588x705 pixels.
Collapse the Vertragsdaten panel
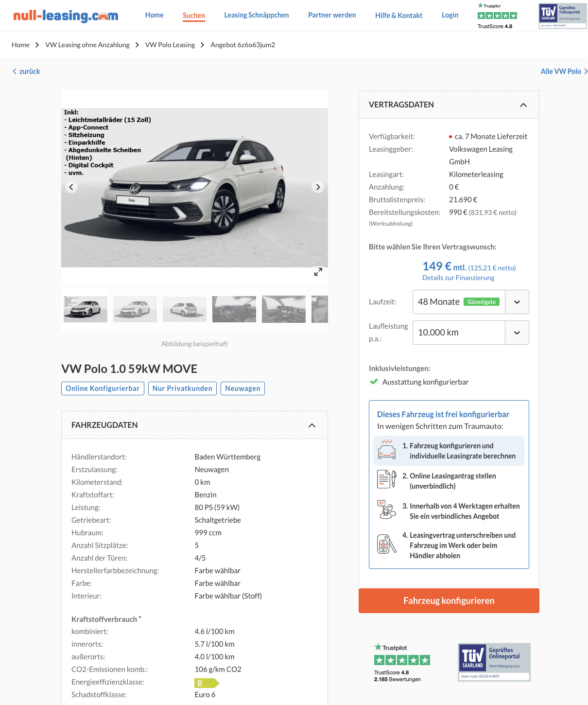[523, 105]
